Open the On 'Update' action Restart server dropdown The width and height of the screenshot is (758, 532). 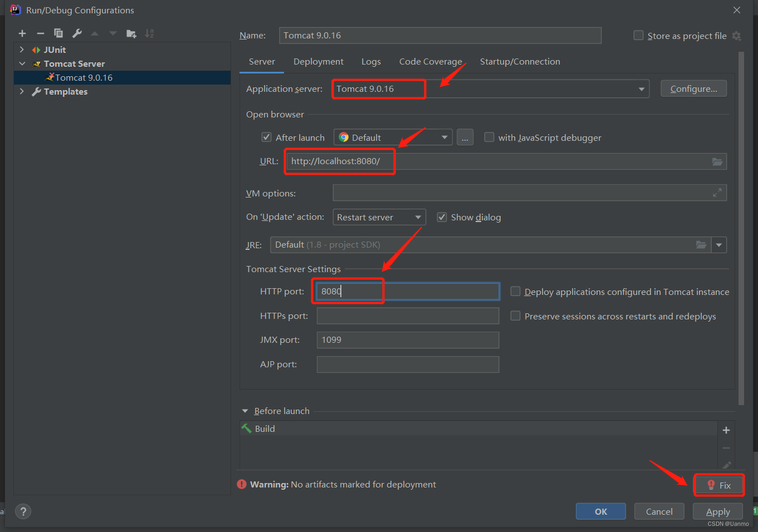coord(379,217)
